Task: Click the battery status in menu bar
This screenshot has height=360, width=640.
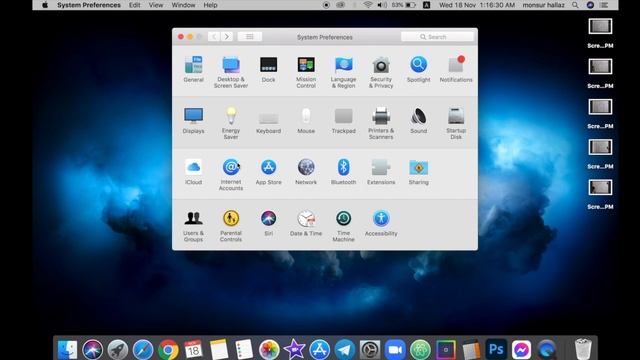Action: (x=404, y=5)
